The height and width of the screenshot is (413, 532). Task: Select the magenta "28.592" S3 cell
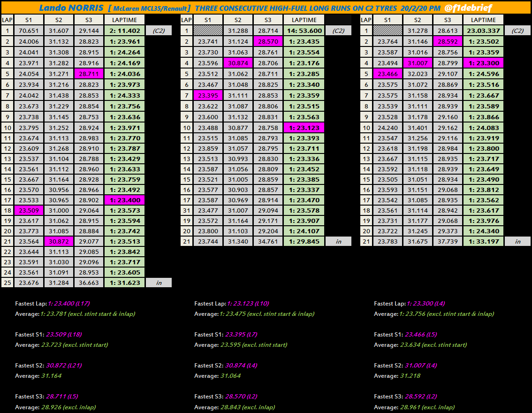[448, 41]
